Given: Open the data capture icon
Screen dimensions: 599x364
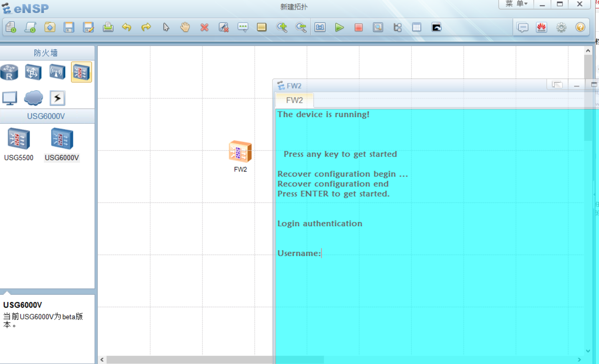Looking at the screenshot, I should click(x=378, y=28).
